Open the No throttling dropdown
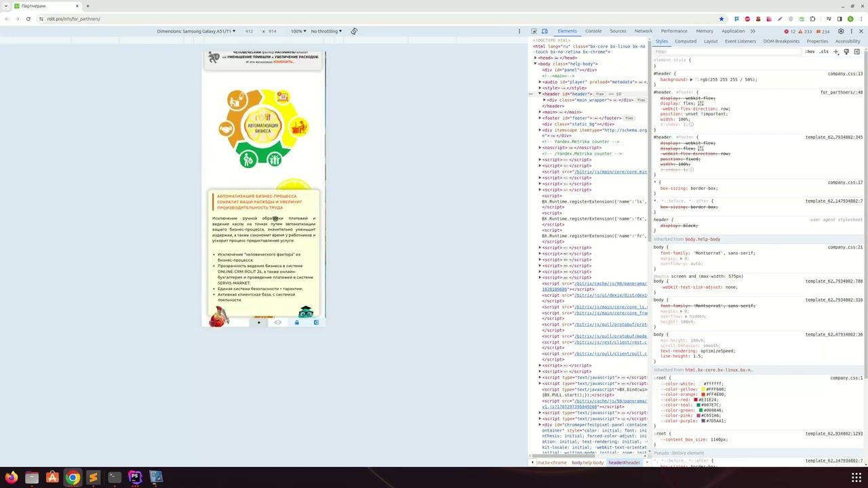Viewport: 868px width, 488px height. click(x=325, y=31)
